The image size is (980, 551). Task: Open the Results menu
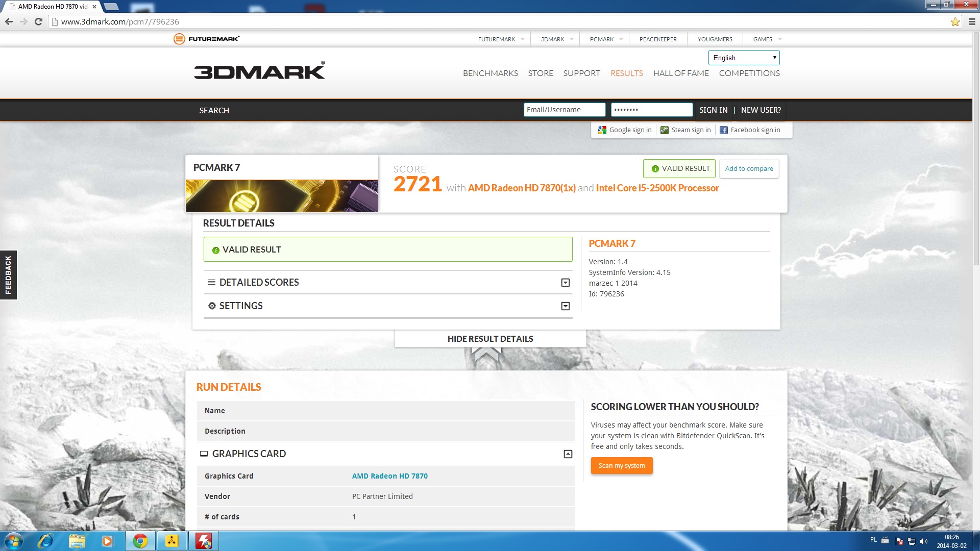point(626,73)
